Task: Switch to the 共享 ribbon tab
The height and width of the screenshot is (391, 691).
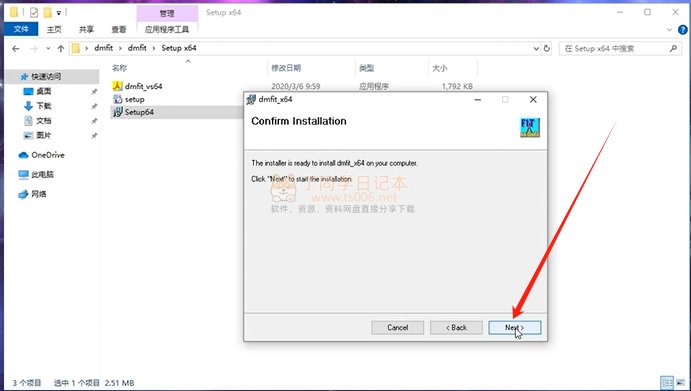Action: 86,29
